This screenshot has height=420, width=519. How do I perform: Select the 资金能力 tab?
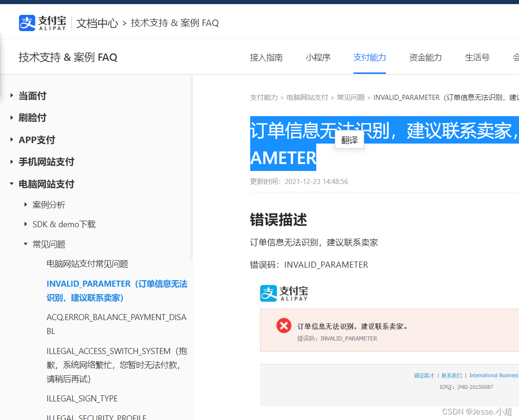click(426, 57)
